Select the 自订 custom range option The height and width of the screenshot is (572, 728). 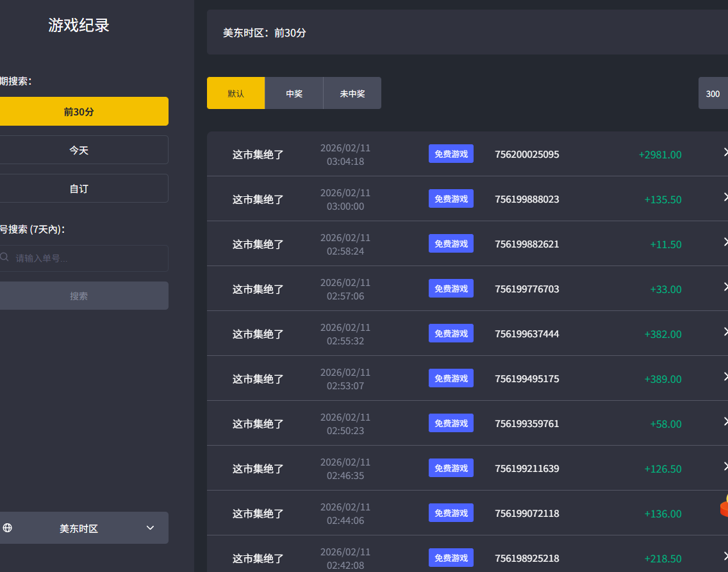pyautogui.click(x=79, y=189)
